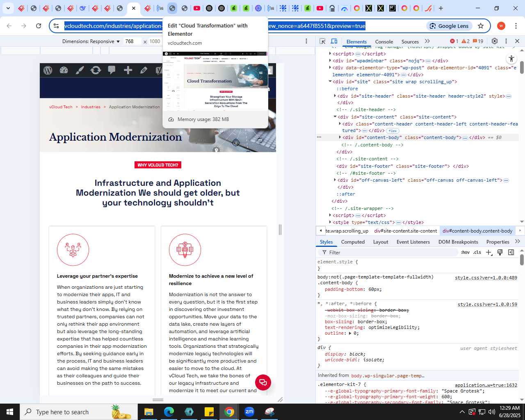Open Google Lens from address bar

point(449,26)
